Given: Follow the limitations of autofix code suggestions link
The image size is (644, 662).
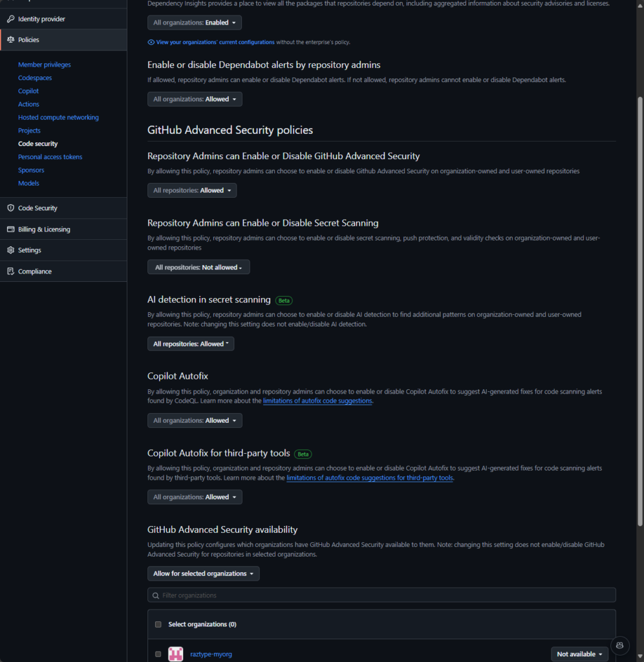Looking at the screenshot, I should click(x=317, y=401).
